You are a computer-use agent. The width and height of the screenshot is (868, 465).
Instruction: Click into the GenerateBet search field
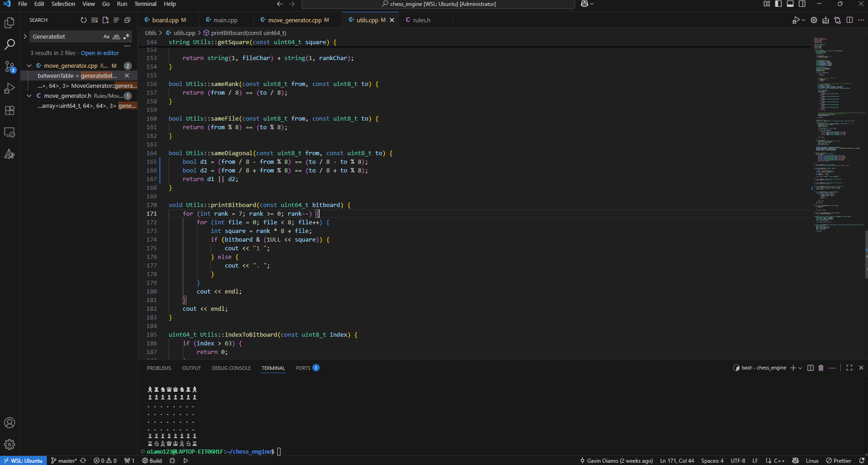[66, 36]
